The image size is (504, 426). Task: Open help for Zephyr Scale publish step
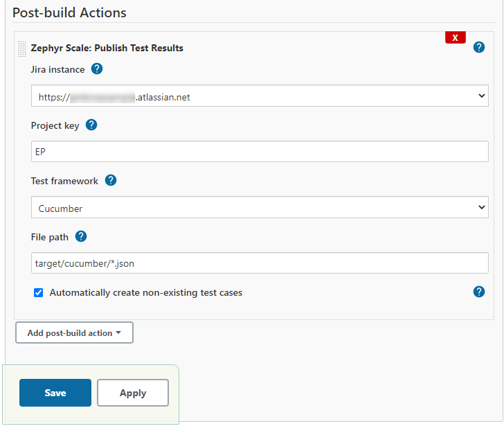coord(478,48)
